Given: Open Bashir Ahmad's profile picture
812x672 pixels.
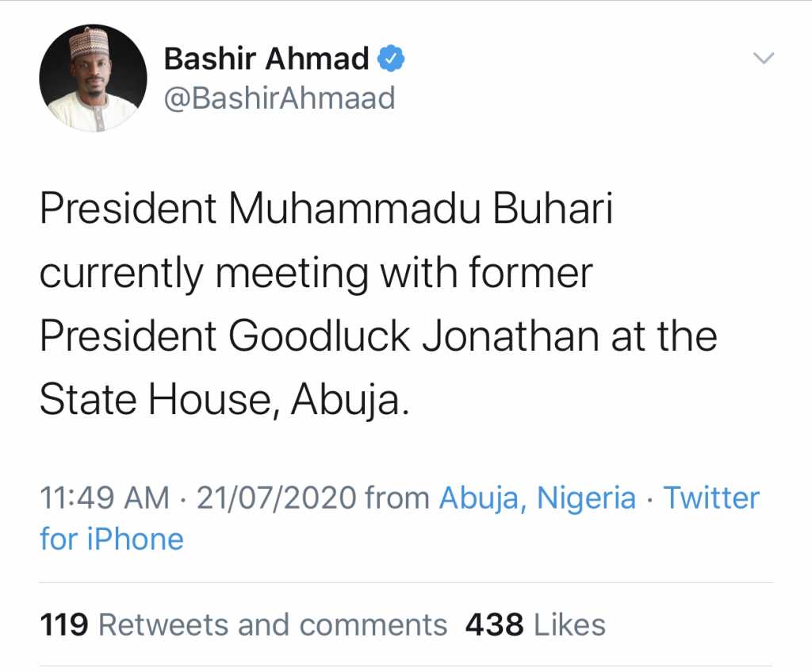Looking at the screenshot, I should 94,79.
